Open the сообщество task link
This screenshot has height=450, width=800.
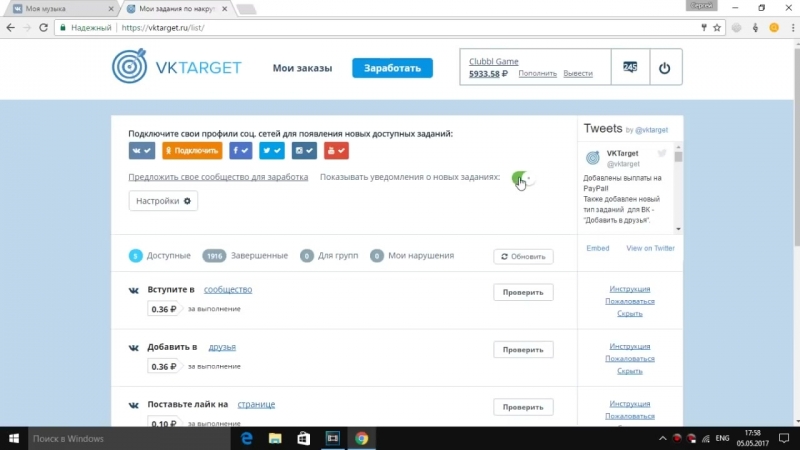pyautogui.click(x=228, y=289)
